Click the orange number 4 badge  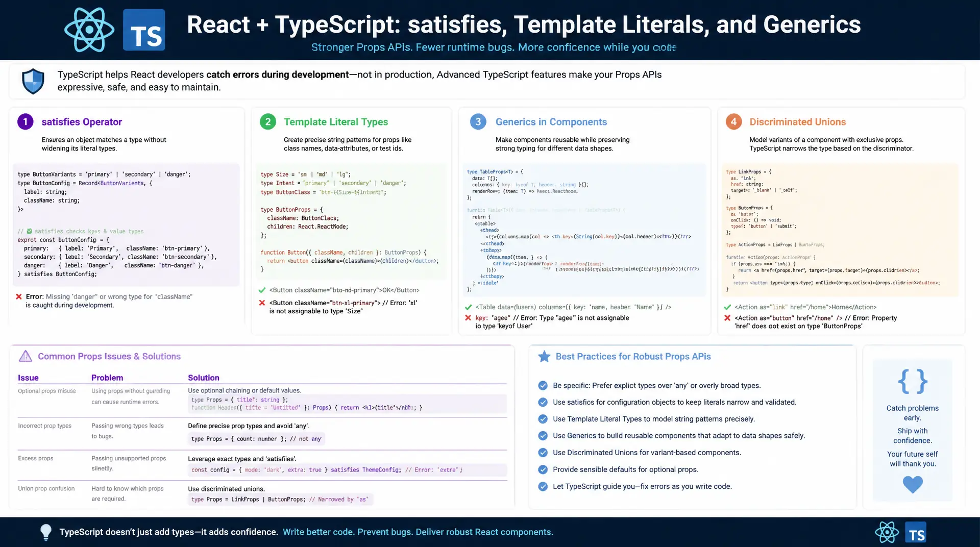(x=733, y=121)
